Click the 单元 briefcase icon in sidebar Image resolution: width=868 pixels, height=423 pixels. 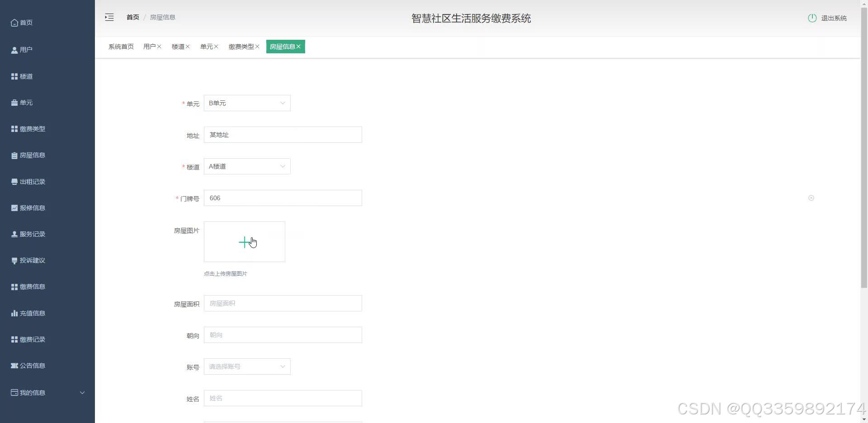(x=14, y=103)
